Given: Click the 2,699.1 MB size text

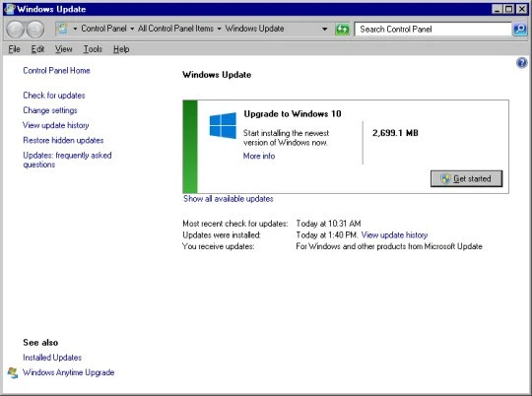Looking at the screenshot, I should [395, 133].
